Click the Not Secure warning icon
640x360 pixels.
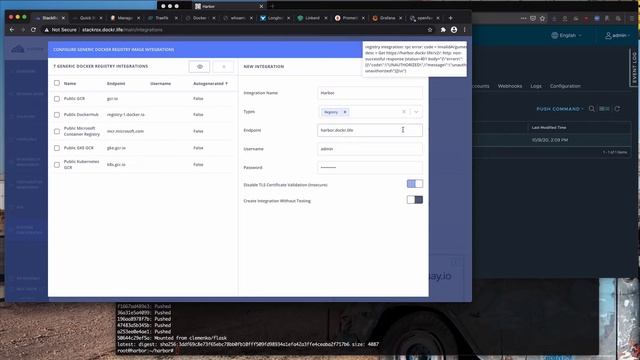[47, 30]
